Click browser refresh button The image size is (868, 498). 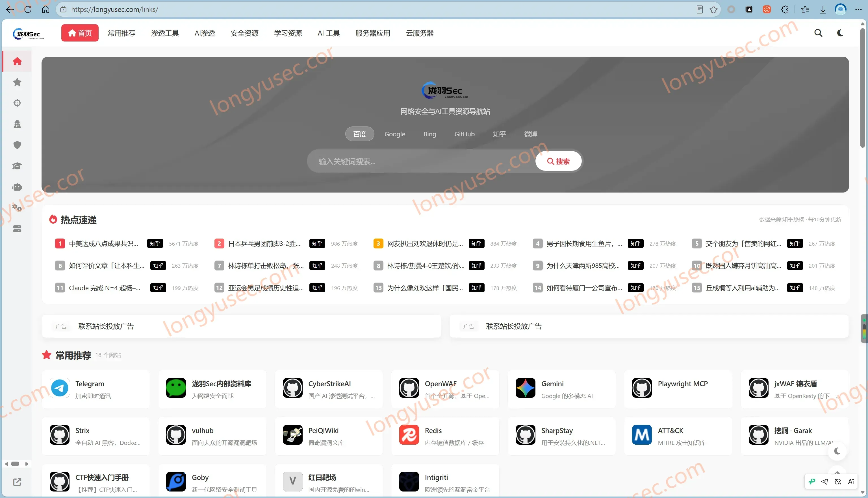(28, 9)
